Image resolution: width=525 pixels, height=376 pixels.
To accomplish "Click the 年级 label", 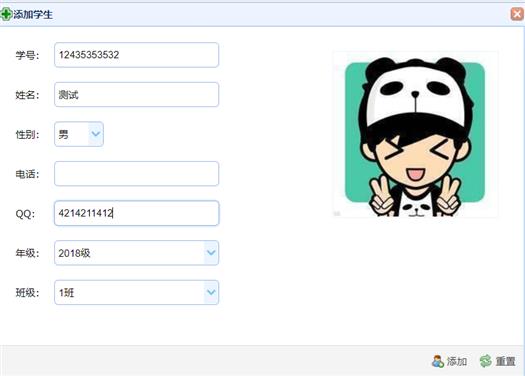I will tap(27, 253).
